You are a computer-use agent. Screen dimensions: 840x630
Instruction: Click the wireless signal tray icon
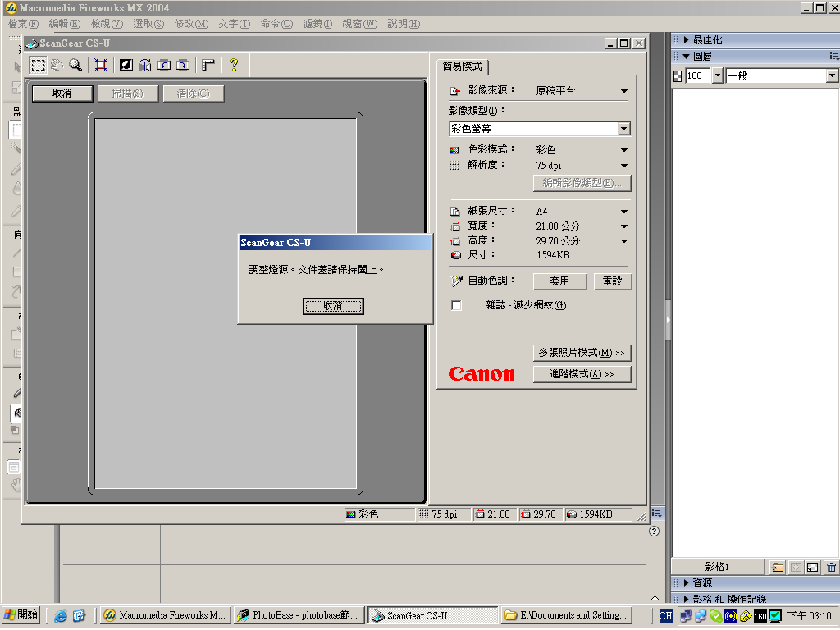pos(731,616)
